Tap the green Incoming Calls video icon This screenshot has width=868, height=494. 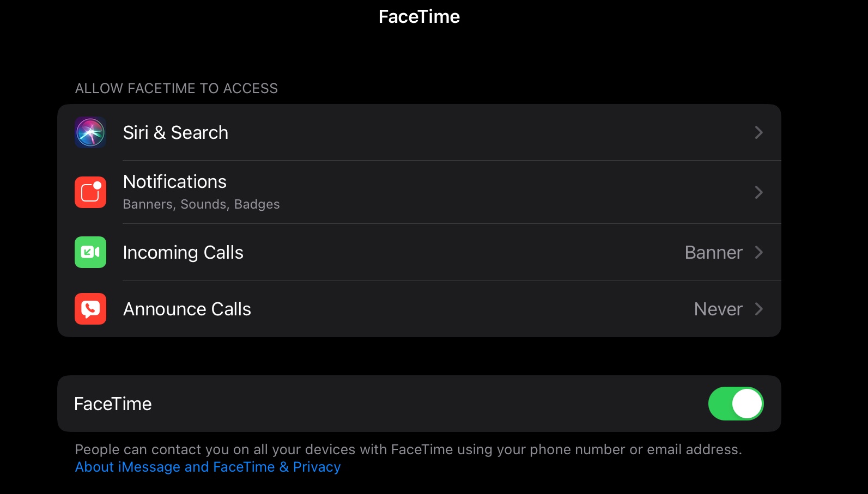90,252
